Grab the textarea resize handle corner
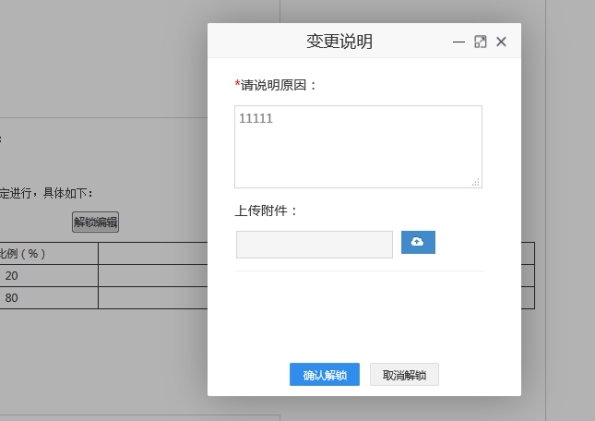The image size is (595, 421). click(x=476, y=182)
